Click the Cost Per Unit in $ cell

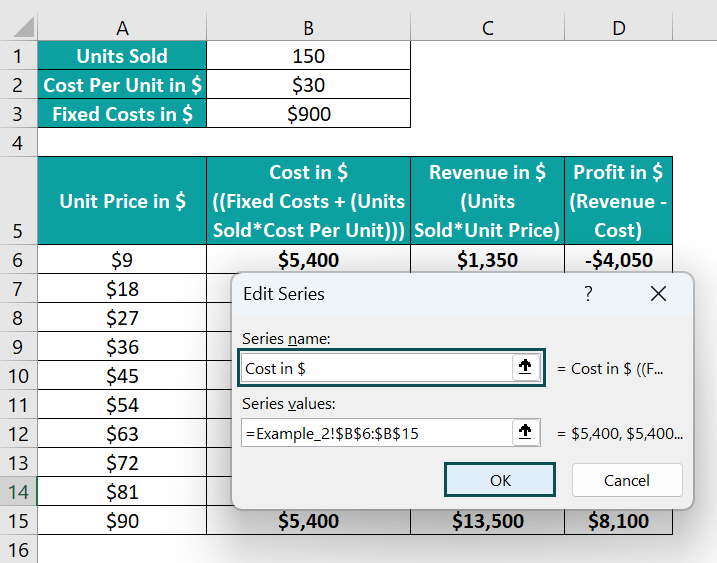[122, 85]
